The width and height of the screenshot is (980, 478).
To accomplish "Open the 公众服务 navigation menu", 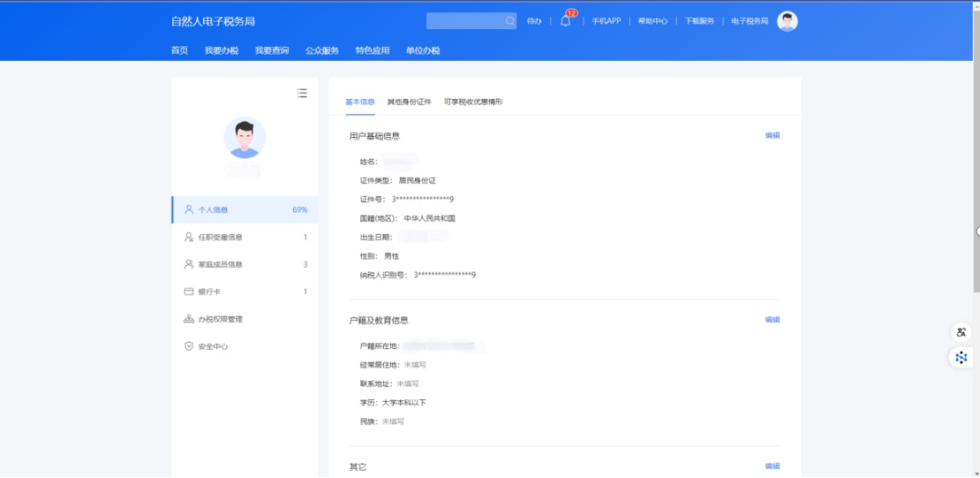I will click(322, 51).
